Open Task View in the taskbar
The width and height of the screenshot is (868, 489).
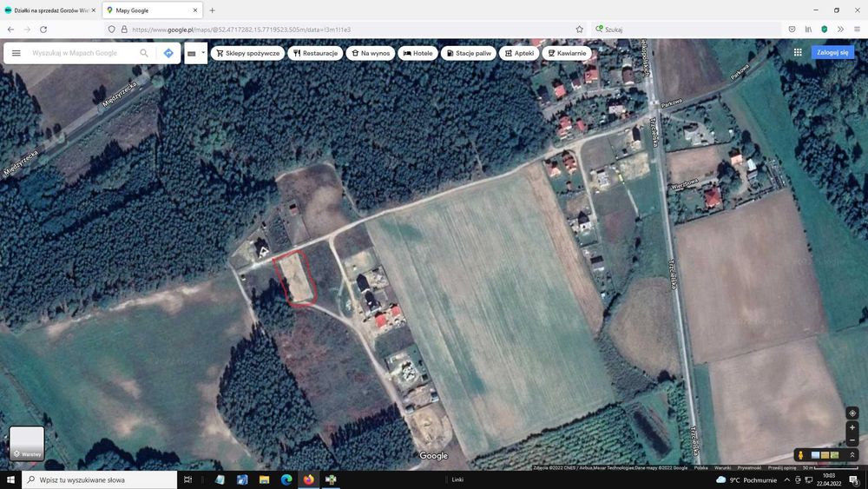coord(187,479)
